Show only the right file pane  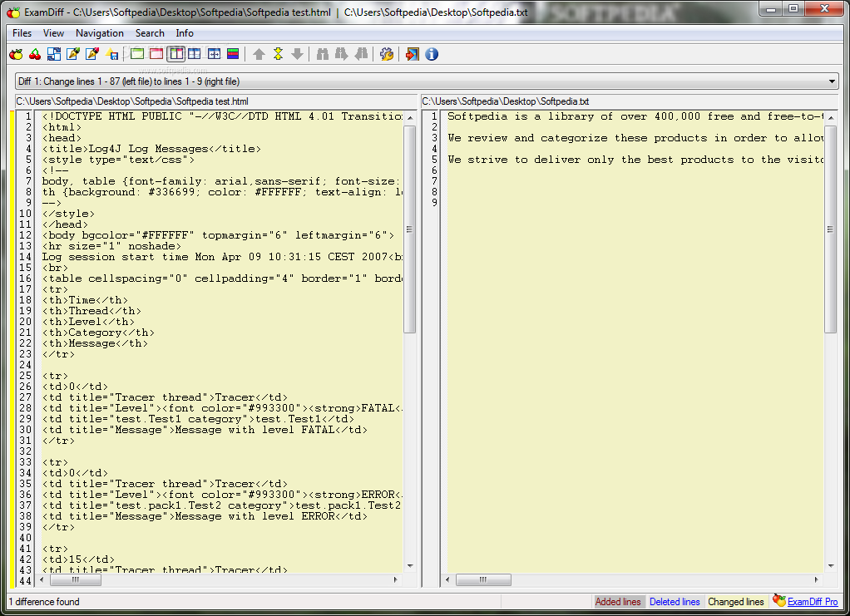coord(156,54)
